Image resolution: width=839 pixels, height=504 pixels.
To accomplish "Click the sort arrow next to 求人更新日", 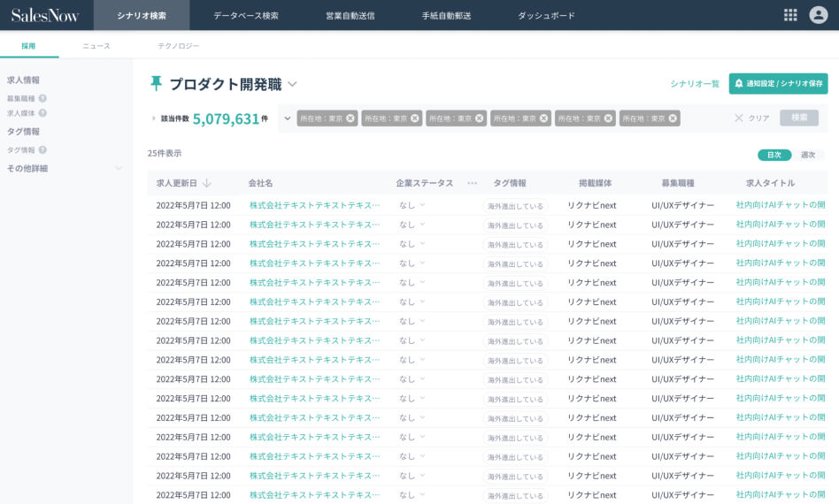I will click(x=207, y=183).
